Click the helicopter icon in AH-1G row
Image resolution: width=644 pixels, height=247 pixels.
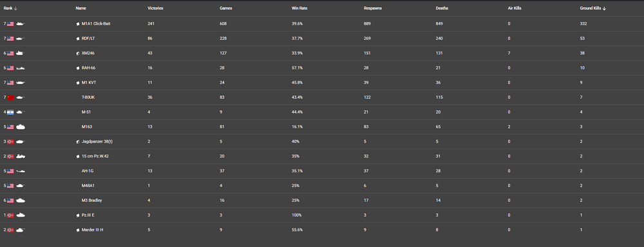21,171
